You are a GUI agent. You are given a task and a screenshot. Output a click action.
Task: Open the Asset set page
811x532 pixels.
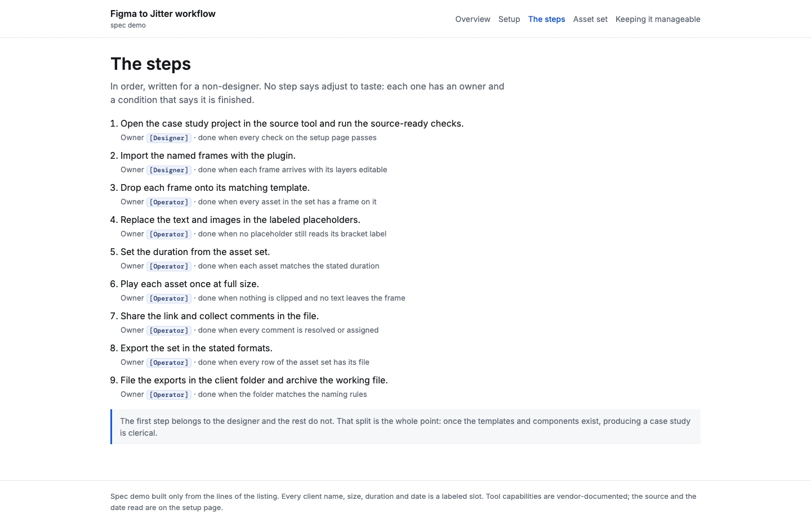(590, 19)
